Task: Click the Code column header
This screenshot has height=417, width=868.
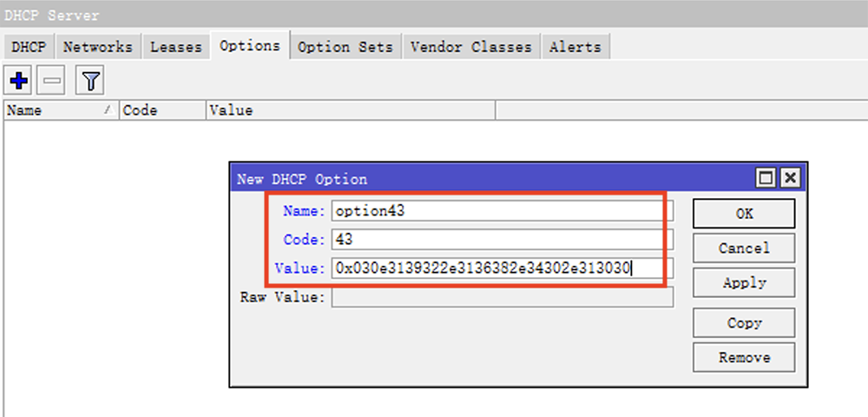Action: pyautogui.click(x=162, y=110)
